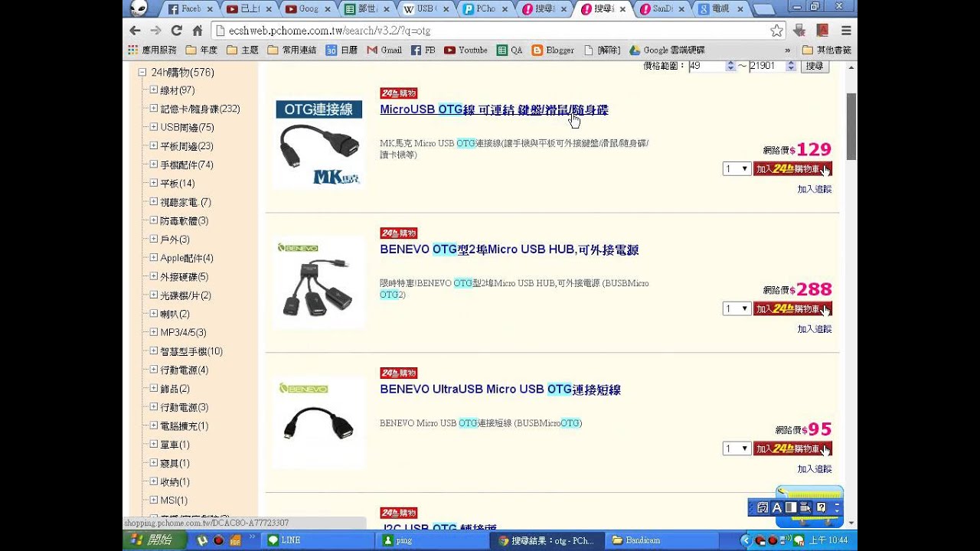Viewport: 980px width, 551px height.
Task: Click 加入追蹤 for the $95 item
Action: coord(815,469)
